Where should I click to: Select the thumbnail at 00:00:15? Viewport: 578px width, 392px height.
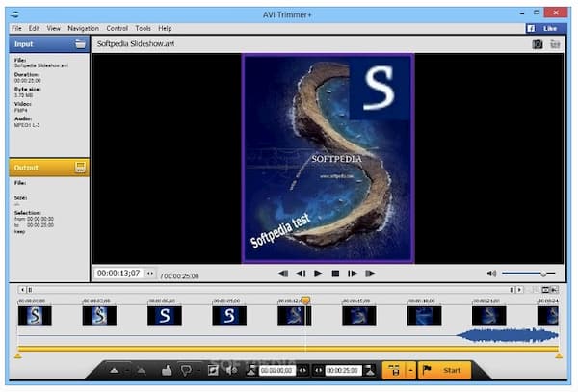point(359,316)
